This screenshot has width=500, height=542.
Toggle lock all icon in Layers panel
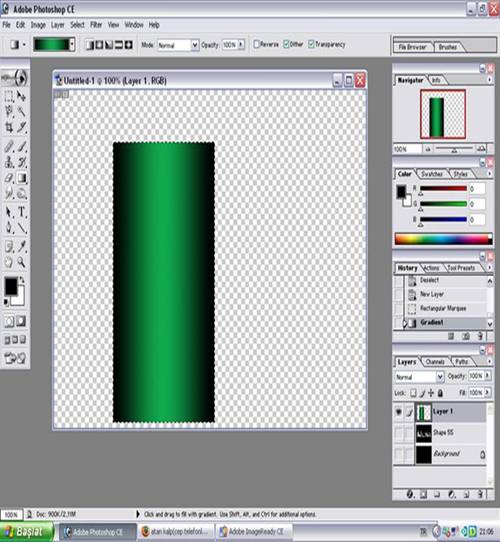click(440, 393)
